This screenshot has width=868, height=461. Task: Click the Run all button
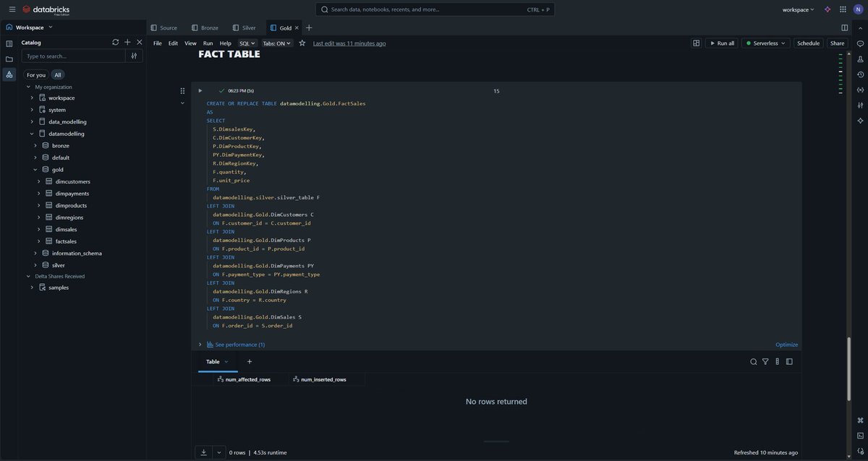point(722,43)
